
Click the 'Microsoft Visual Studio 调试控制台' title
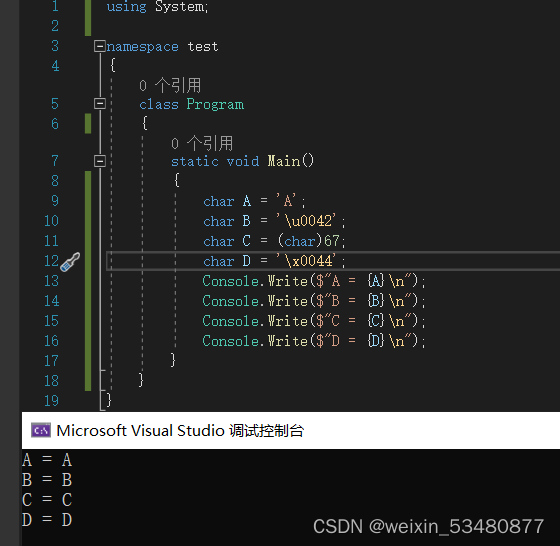180,430
